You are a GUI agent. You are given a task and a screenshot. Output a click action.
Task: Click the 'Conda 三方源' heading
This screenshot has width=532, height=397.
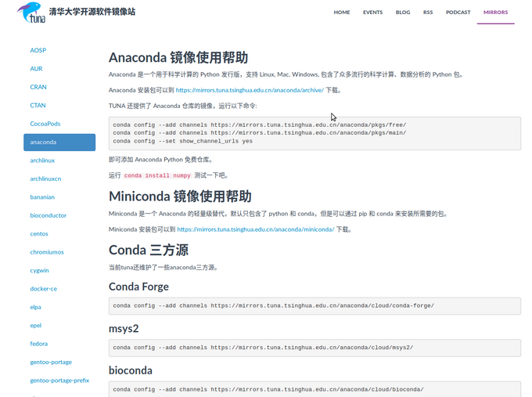pos(149,250)
